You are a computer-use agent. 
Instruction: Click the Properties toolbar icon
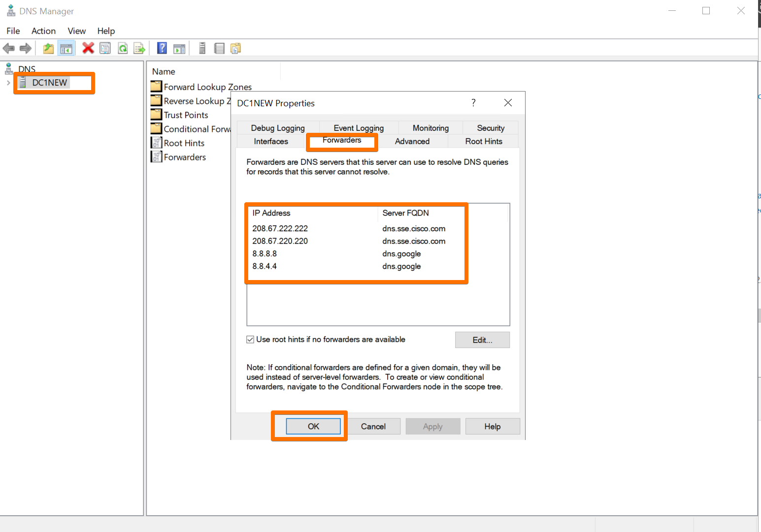pos(105,48)
